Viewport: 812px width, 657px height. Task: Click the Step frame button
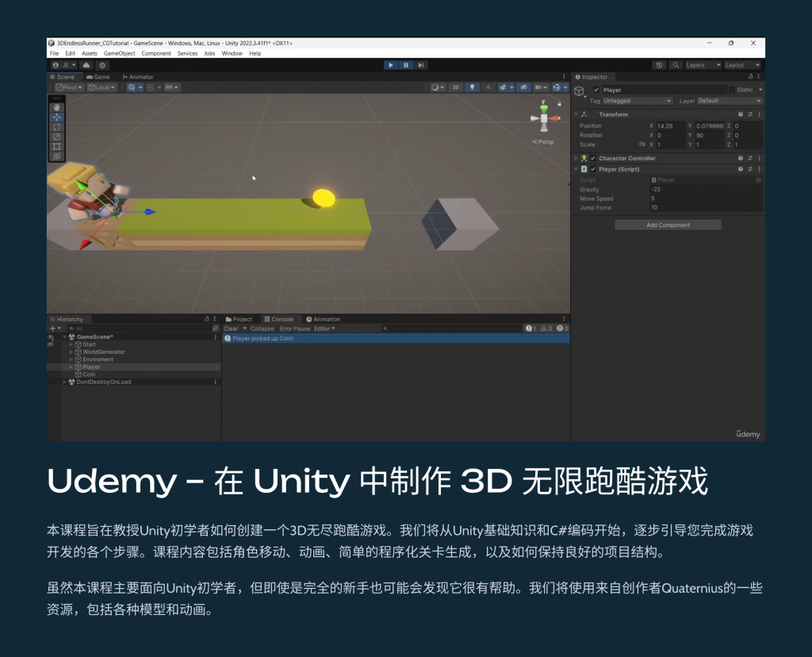(421, 65)
